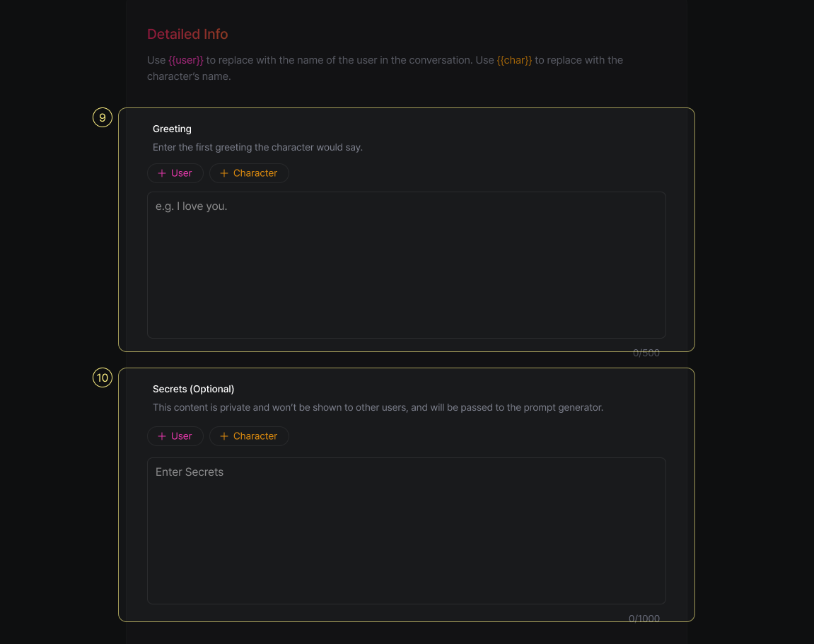Focus the Greeting text area
Image resolution: width=814 pixels, height=644 pixels.
click(406, 265)
